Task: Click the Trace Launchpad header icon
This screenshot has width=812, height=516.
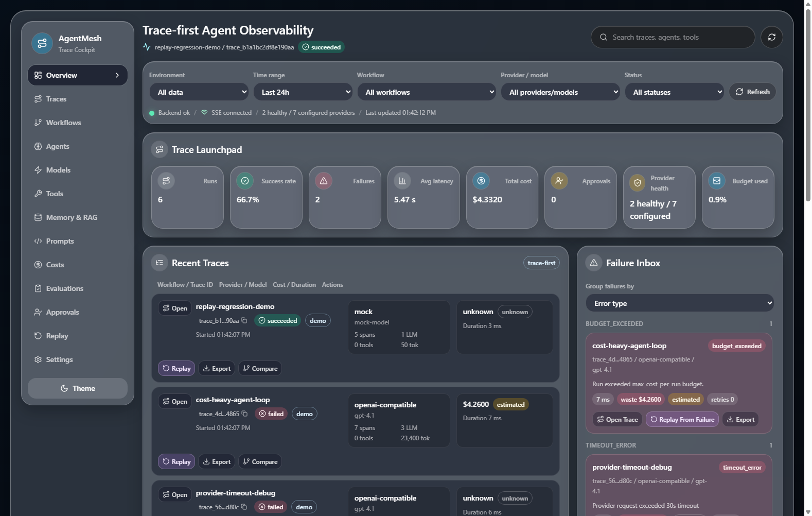Action: 160,149
